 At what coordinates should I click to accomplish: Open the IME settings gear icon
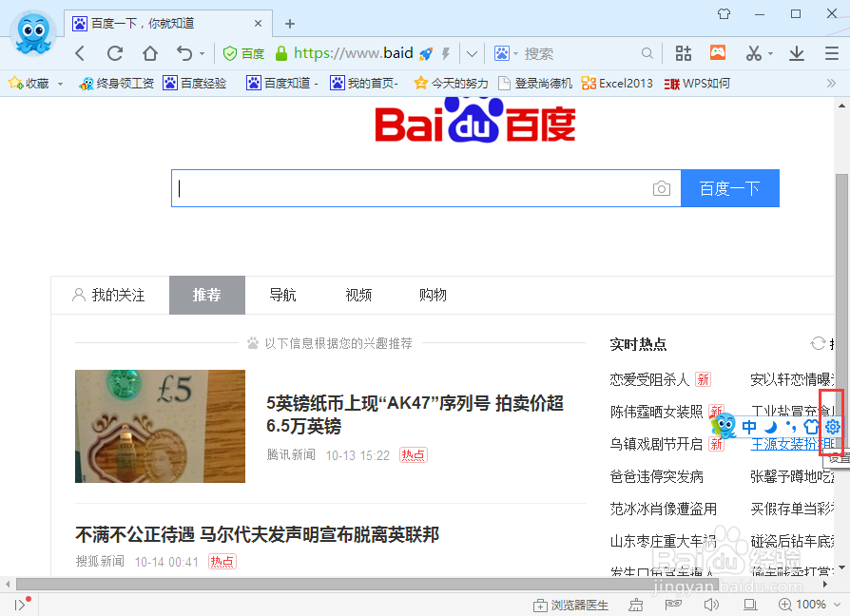point(832,427)
